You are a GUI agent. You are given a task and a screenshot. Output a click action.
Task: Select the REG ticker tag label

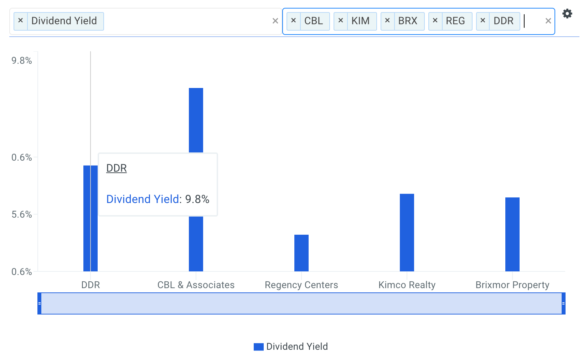(x=455, y=21)
